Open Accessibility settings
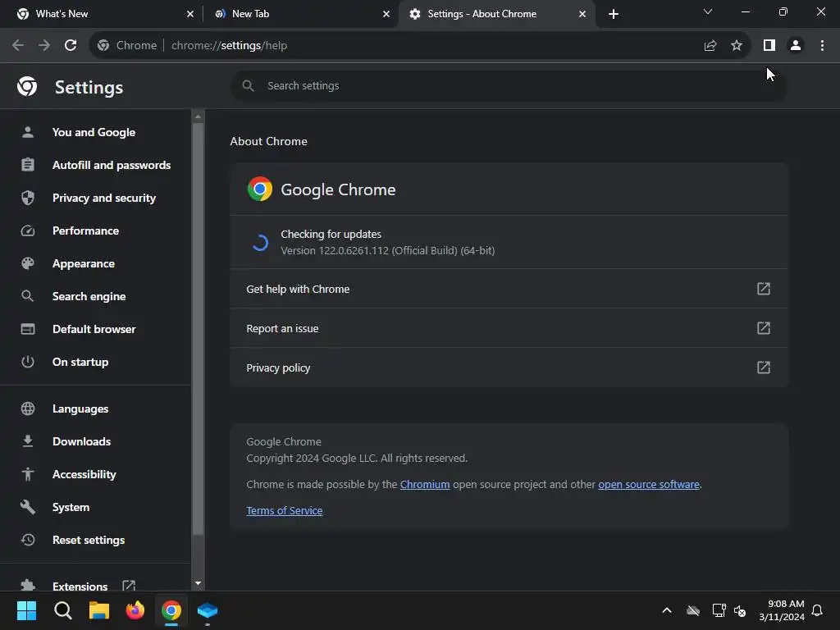 point(84,474)
